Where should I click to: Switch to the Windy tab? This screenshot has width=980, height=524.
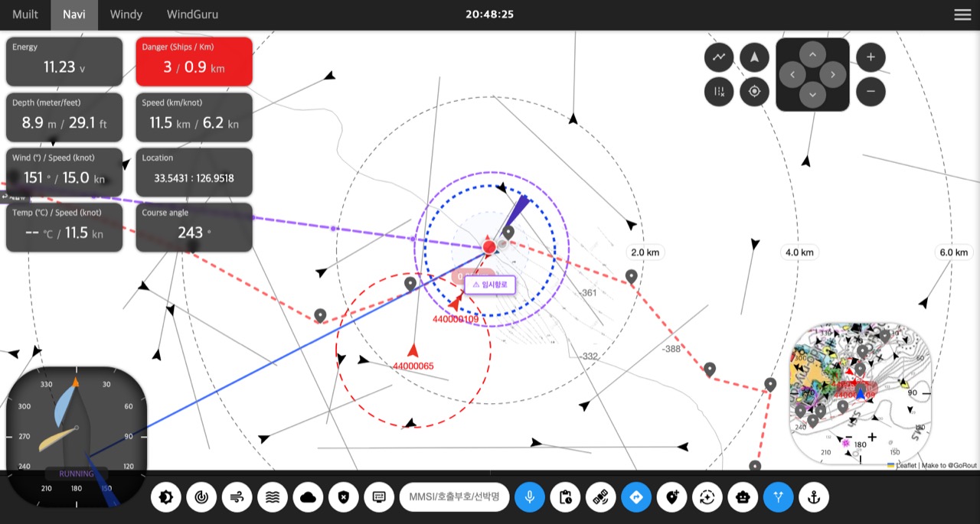point(126,15)
